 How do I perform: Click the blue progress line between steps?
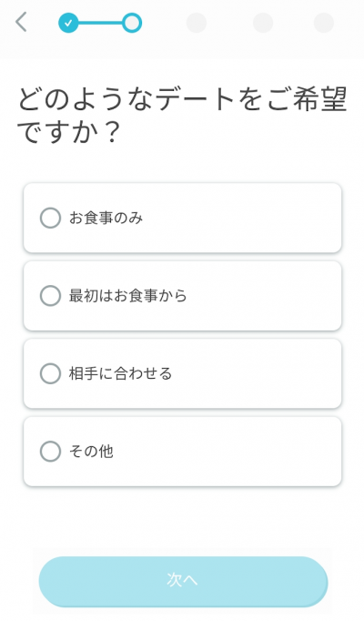point(100,23)
